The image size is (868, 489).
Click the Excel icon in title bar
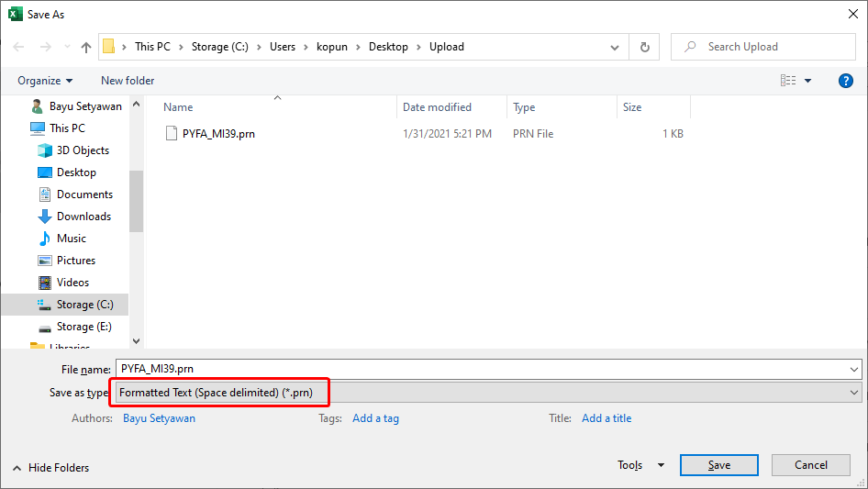[x=15, y=14]
